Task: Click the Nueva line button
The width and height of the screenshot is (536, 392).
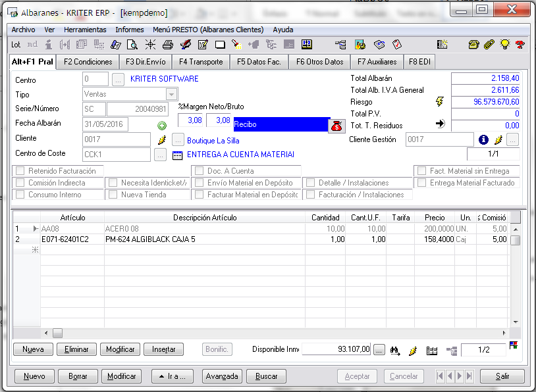Action: (x=33, y=349)
